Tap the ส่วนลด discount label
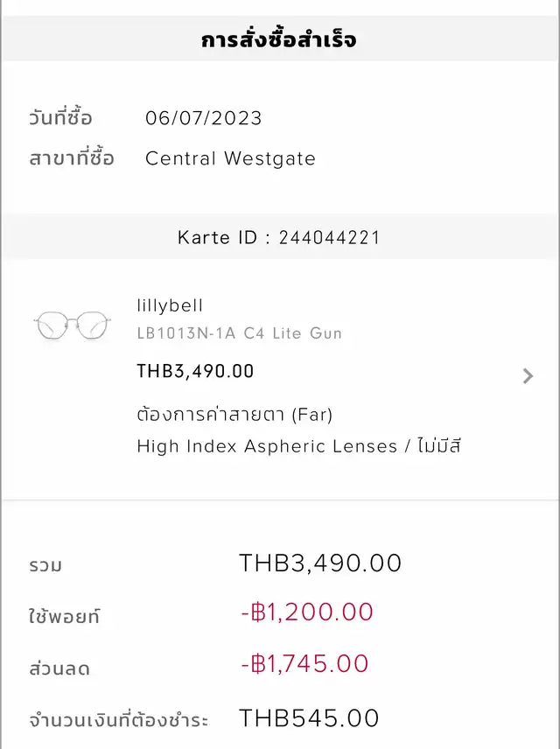 pos(59,668)
